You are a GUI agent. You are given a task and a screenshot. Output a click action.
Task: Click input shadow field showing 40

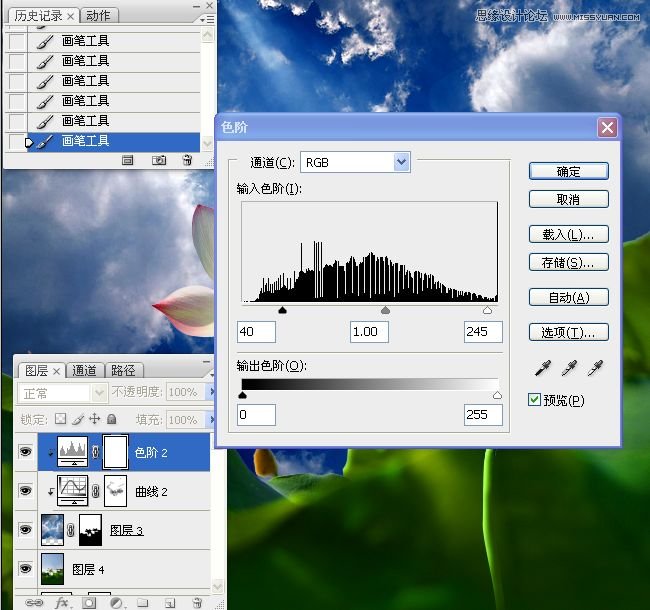(x=256, y=332)
